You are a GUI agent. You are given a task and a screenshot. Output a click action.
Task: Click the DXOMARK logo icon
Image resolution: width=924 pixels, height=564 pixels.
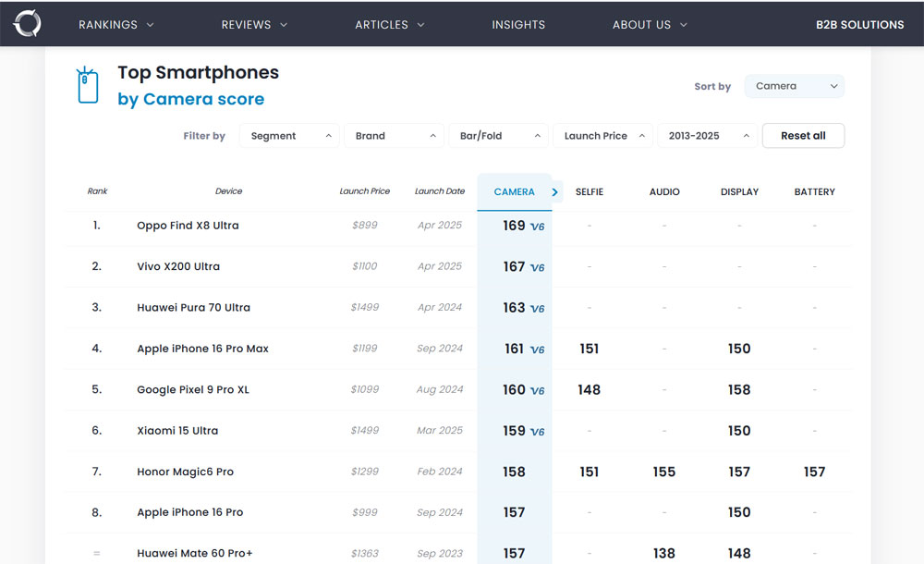(x=27, y=24)
